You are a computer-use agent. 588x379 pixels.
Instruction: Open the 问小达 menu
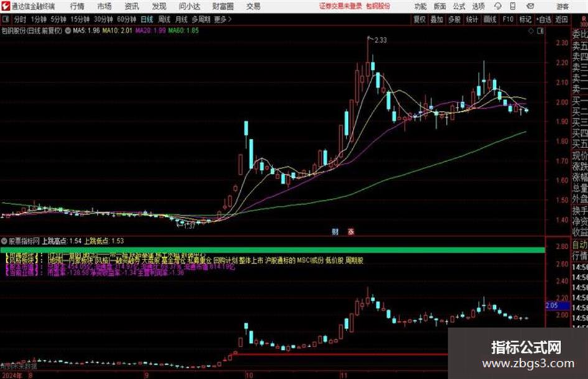(x=190, y=6)
